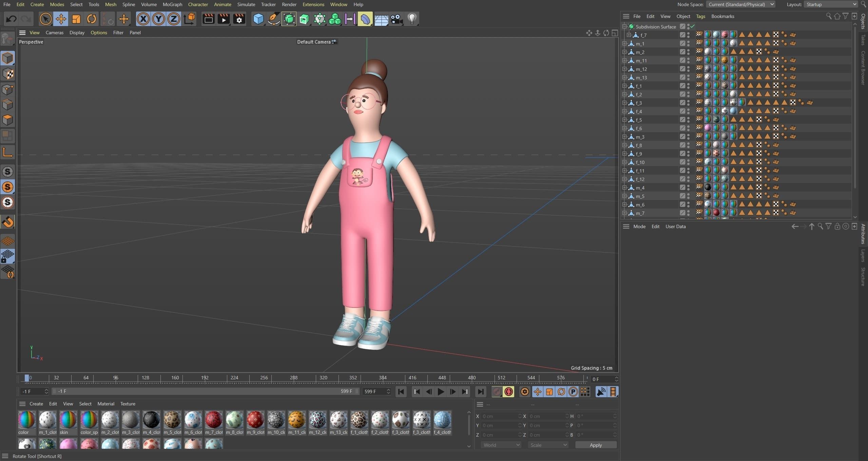Click the Apply button

pos(596,445)
